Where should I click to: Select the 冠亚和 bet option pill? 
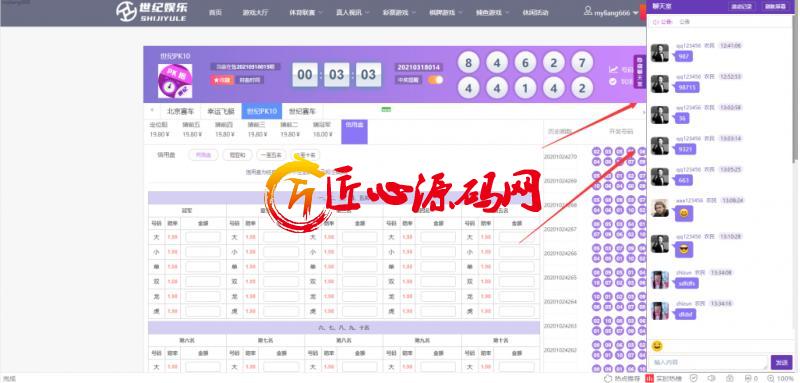tap(237, 155)
